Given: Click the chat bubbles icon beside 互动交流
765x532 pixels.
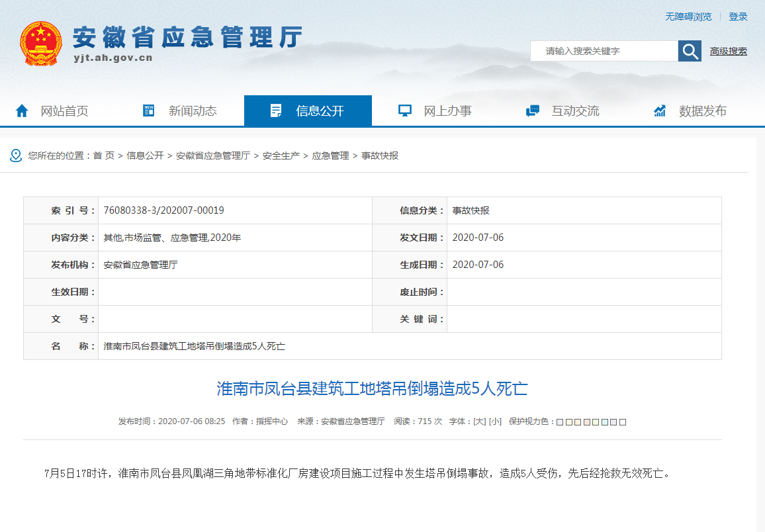Looking at the screenshot, I should (x=532, y=111).
